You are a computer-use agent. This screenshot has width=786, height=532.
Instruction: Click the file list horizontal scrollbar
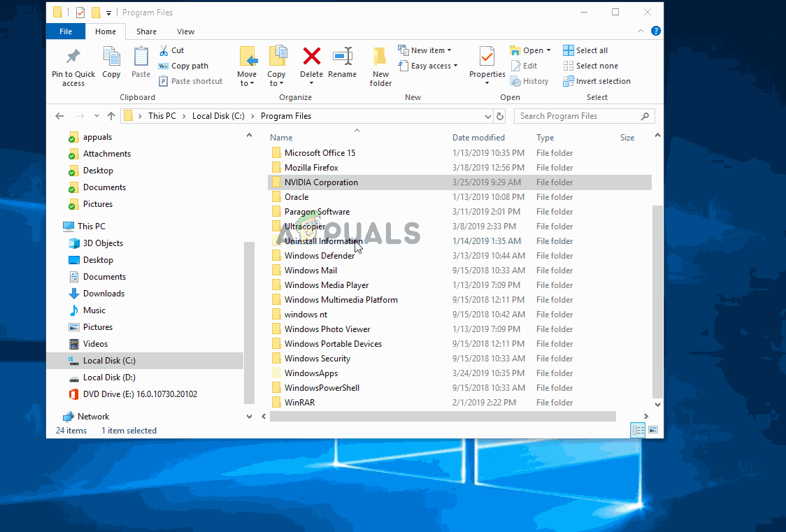coord(443,416)
